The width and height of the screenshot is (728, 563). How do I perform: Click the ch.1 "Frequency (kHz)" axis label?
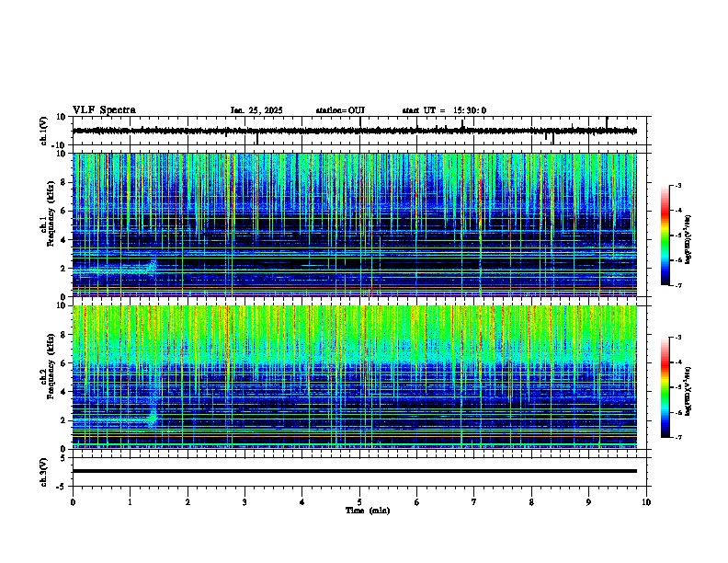pyautogui.click(x=51, y=213)
